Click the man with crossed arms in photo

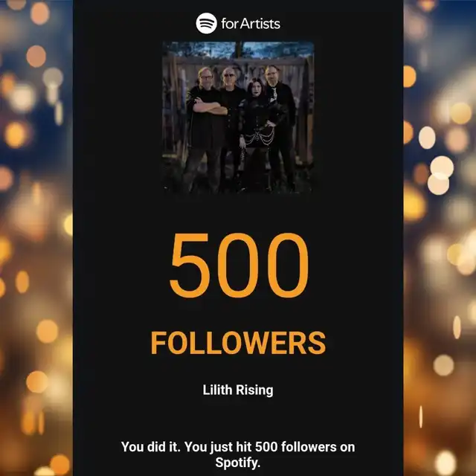[205, 129]
